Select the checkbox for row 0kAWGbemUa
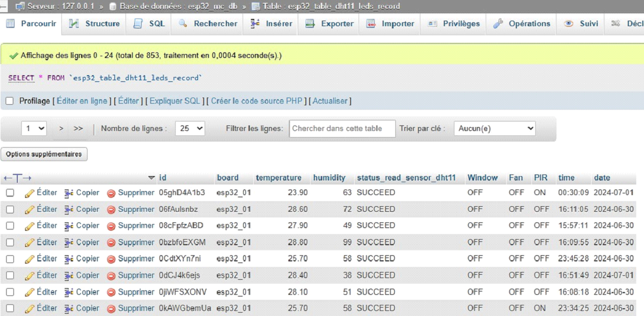Viewport: 644px width, 316px height. point(10,308)
